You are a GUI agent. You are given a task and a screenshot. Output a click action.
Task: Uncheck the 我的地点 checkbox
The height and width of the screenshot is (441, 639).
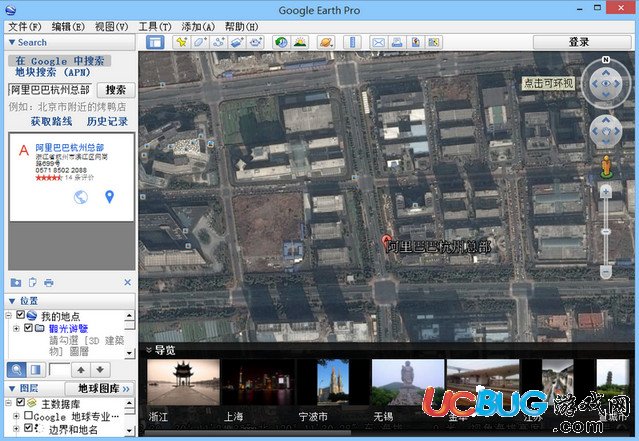pos(20,315)
